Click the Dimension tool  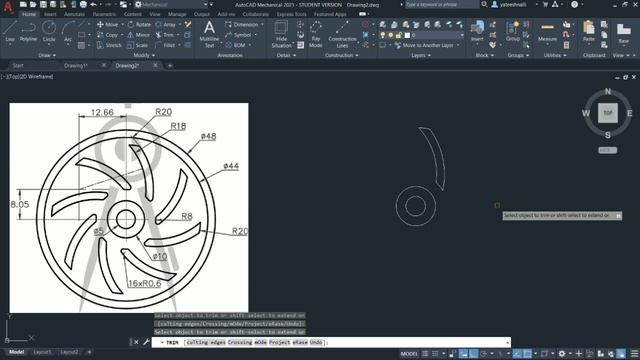pyautogui.click(x=242, y=24)
